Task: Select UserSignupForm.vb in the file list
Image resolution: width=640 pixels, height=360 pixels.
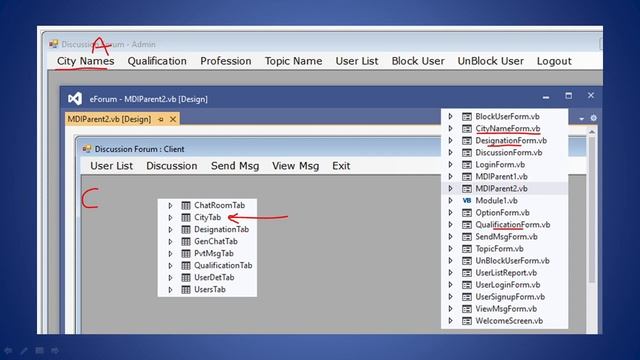Action: 510,297
